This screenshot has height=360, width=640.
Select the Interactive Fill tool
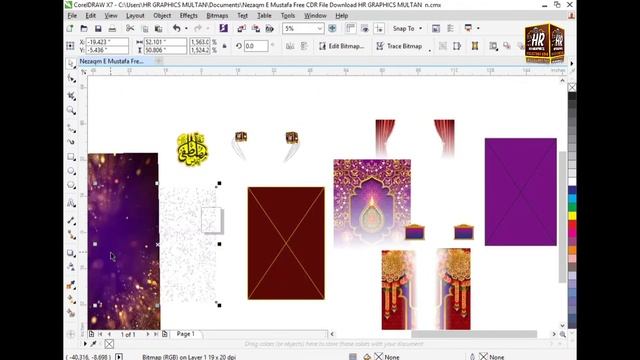pyautogui.click(x=71, y=299)
